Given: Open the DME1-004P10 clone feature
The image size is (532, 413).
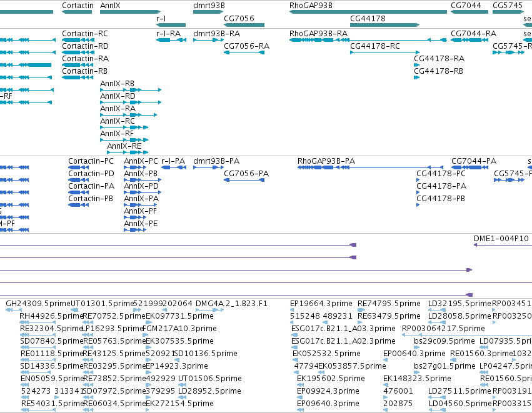Looking at the screenshot, I should pyautogui.click(x=503, y=245).
